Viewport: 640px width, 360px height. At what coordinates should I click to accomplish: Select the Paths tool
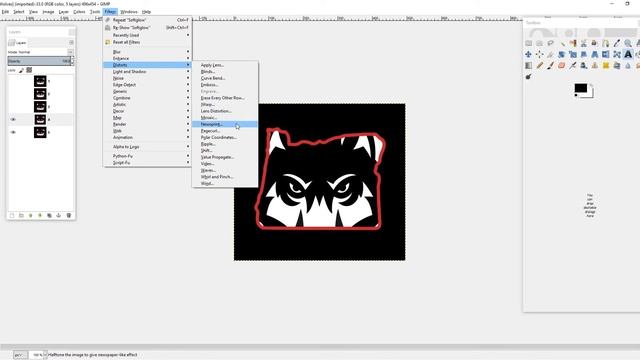605,43
